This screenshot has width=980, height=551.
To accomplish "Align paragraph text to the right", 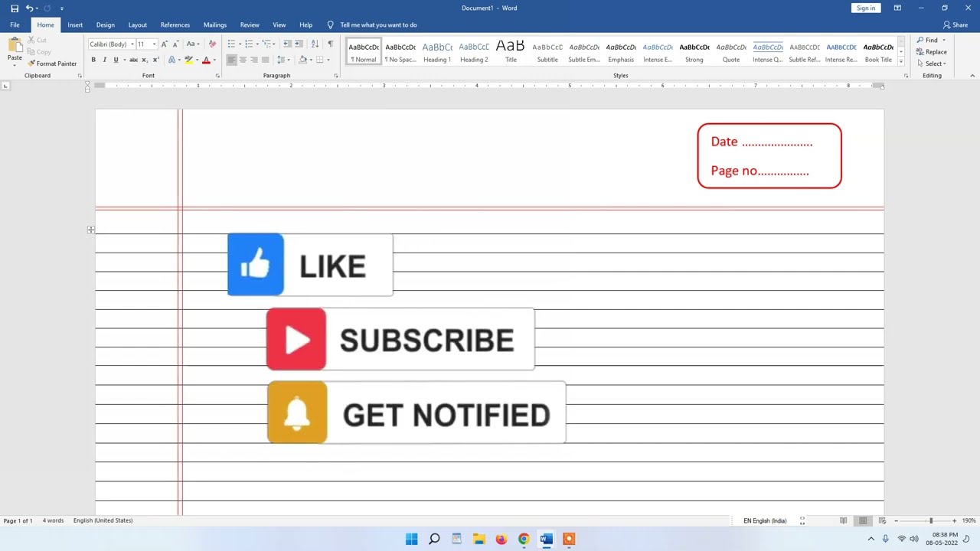I will pyautogui.click(x=253, y=60).
